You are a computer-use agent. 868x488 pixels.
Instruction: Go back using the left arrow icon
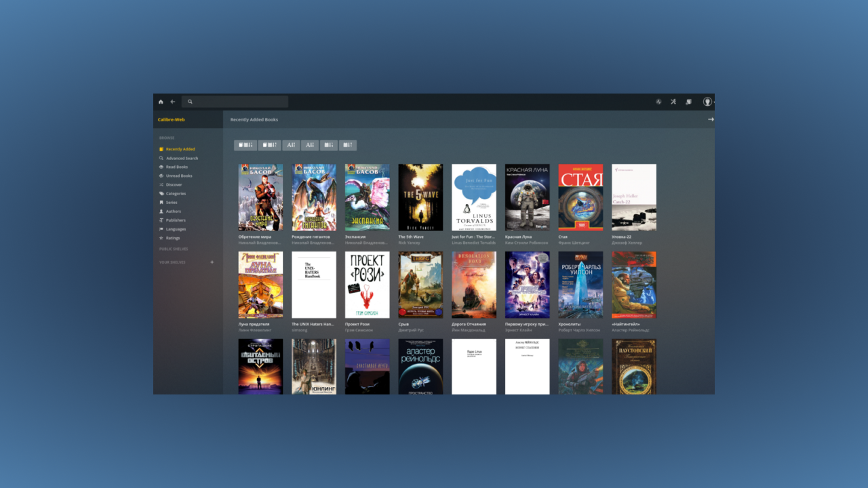[173, 102]
